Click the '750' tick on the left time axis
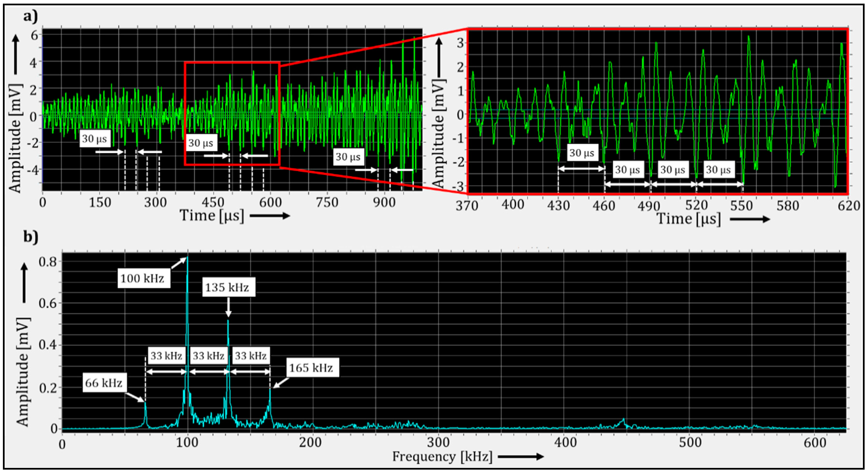This screenshot has height=473, width=868. [327, 202]
